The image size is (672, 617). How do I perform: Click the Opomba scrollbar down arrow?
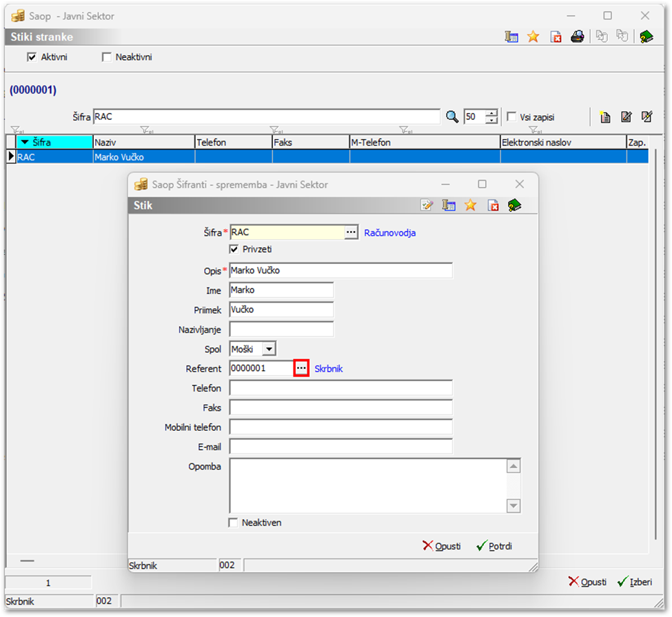513,506
